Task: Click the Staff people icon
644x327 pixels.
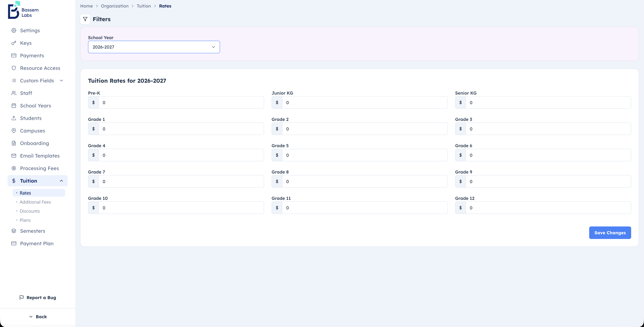Action: point(14,93)
